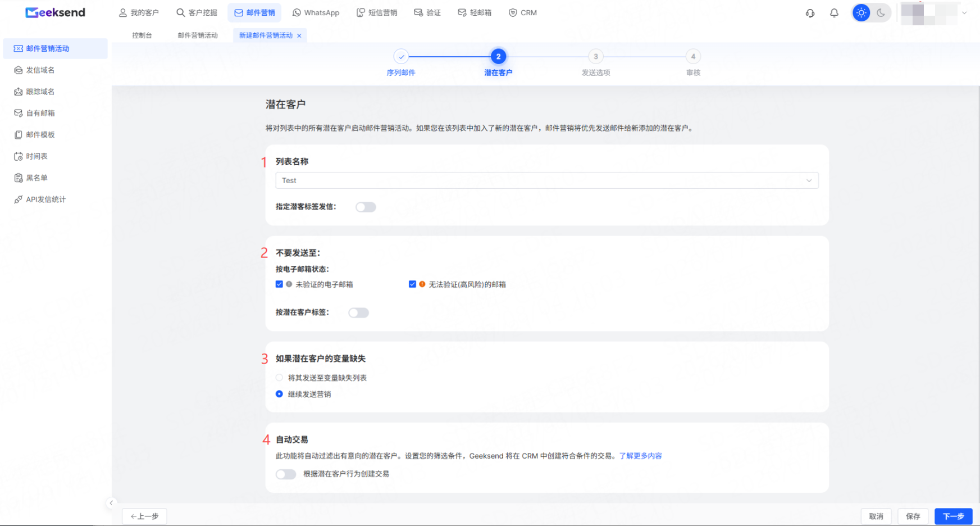Open the 验证 menu
Screen dimensions: 980x526
427,12
